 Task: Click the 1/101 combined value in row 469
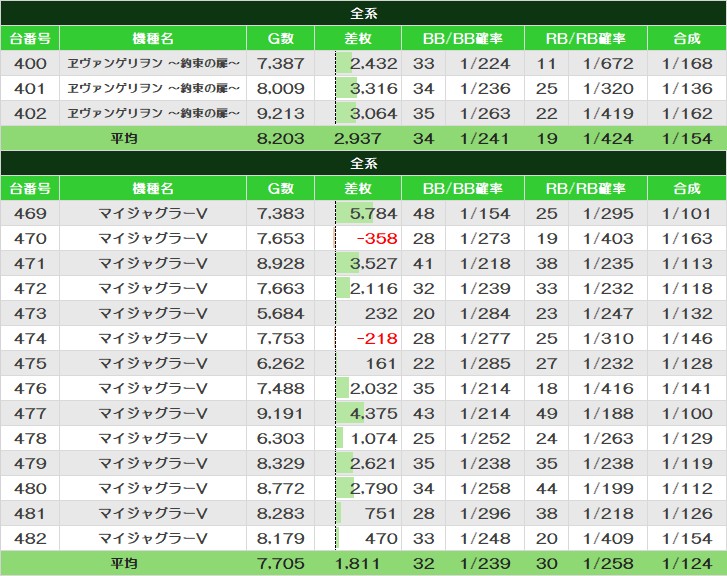(x=687, y=214)
